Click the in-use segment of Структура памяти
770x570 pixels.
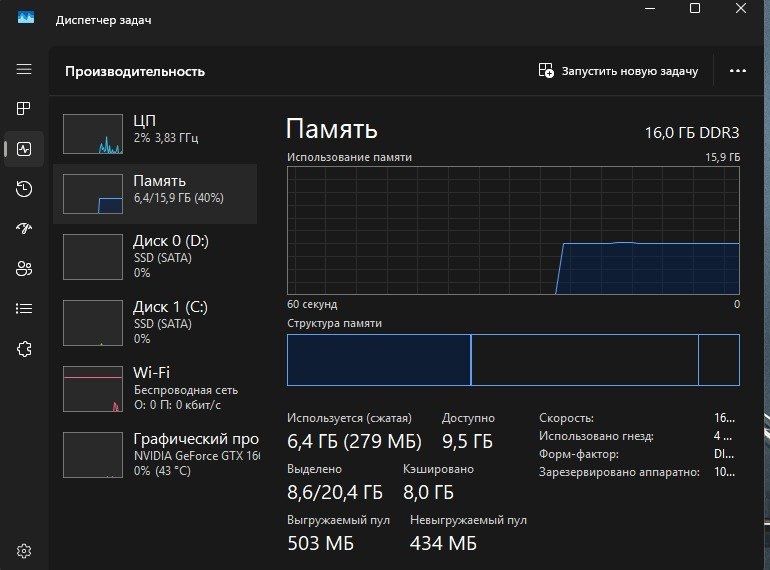pos(379,360)
